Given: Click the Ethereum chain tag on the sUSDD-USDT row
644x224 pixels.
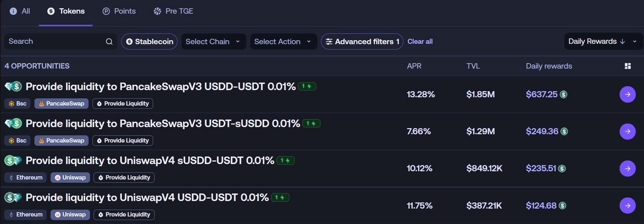Looking at the screenshot, I should pyautogui.click(x=25, y=178).
